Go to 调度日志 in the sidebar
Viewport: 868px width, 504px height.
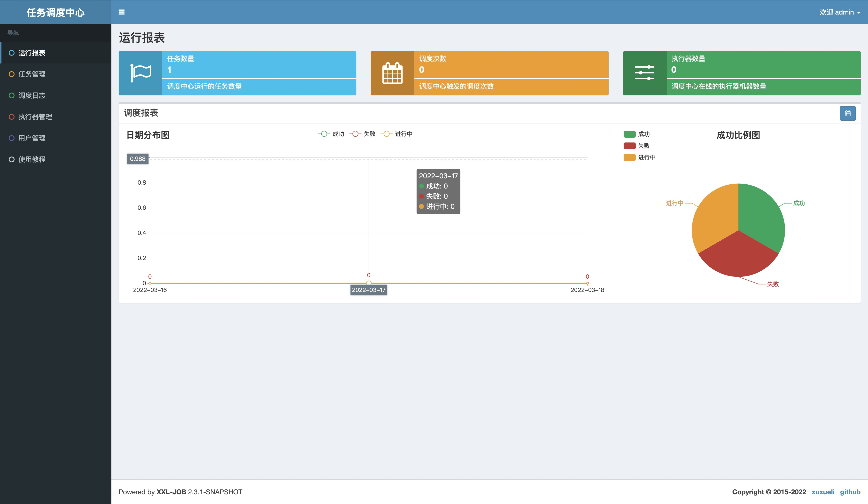32,95
